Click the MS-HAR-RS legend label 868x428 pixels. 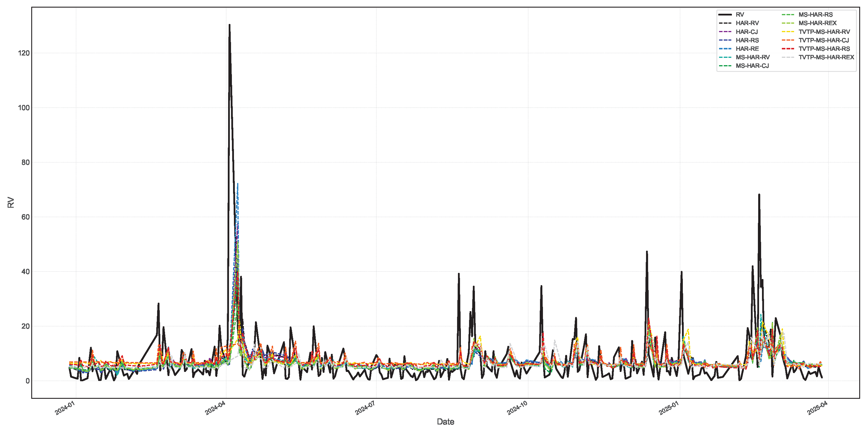click(815, 15)
